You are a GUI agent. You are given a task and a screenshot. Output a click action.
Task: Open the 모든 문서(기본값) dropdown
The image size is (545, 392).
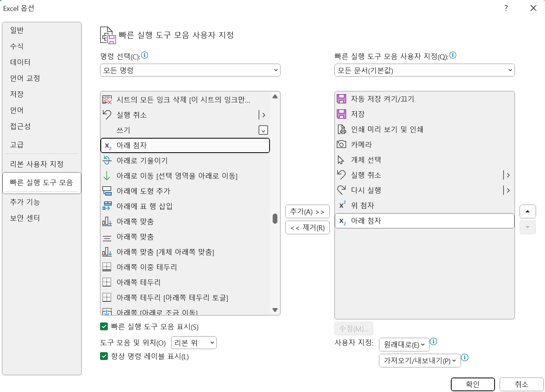(425, 70)
